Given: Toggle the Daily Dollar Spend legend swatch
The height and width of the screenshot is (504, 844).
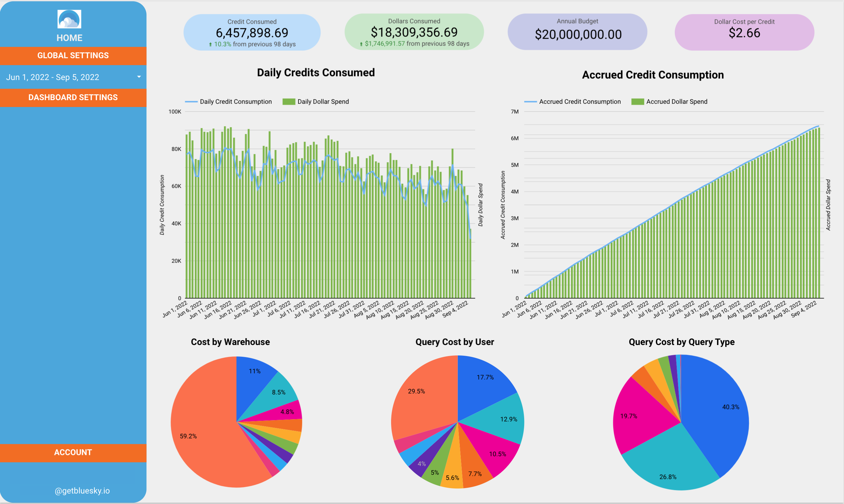Looking at the screenshot, I should click(x=289, y=101).
